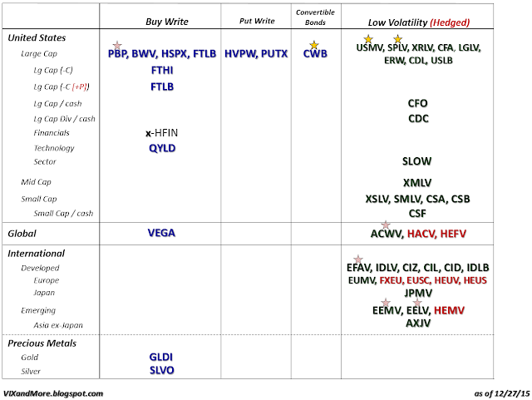
Task: Select the XMLV ticker
Action: click(417, 183)
